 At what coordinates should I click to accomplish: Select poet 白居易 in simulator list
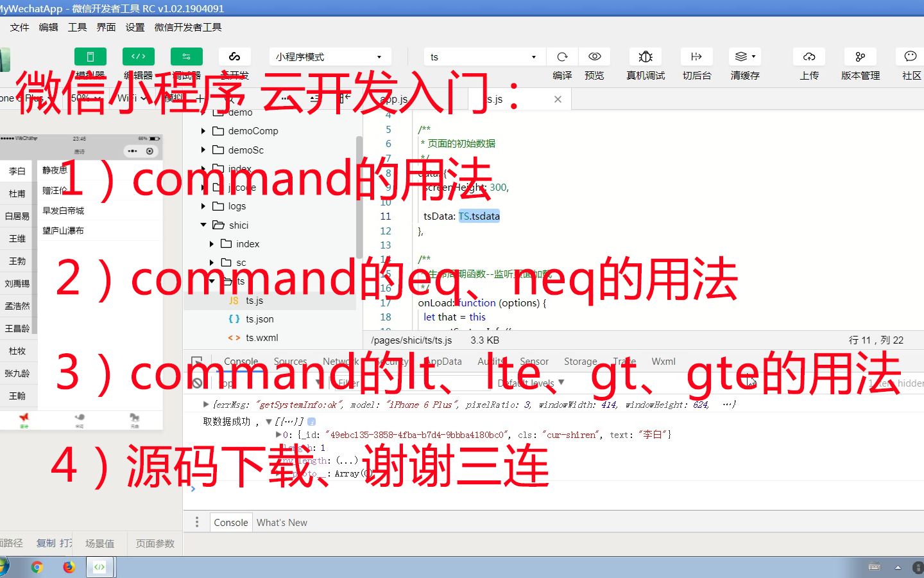click(x=17, y=216)
